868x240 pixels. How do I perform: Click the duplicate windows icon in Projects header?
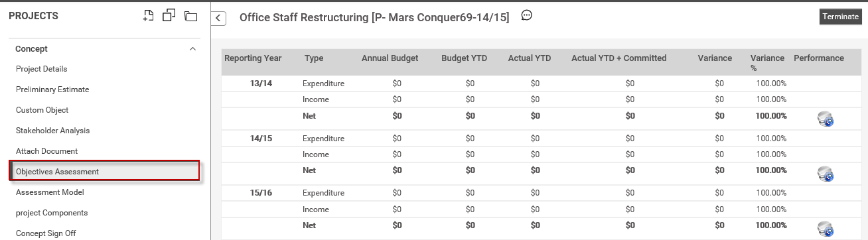169,15
